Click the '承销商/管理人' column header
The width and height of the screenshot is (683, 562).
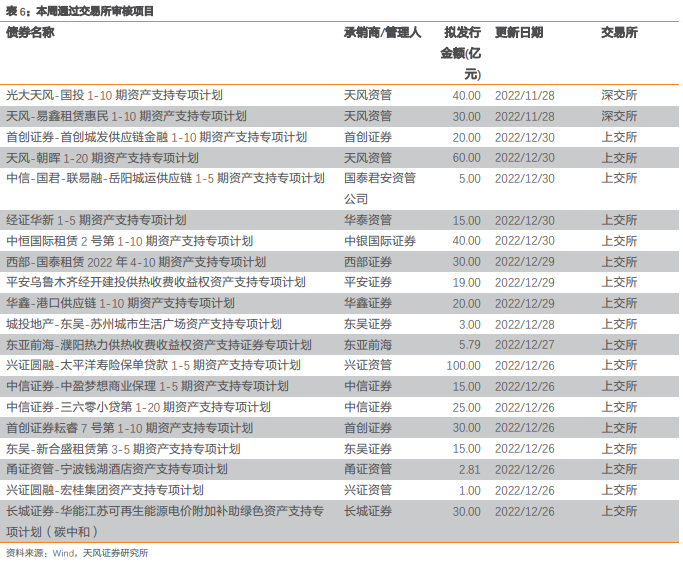click(382, 32)
